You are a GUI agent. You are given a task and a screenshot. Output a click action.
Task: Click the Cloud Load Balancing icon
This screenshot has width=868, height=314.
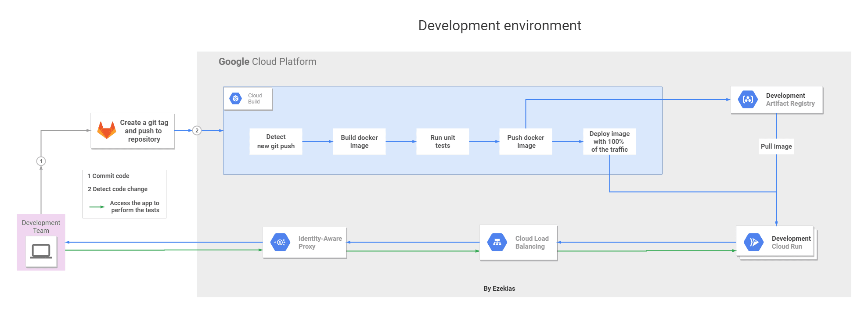click(x=497, y=242)
